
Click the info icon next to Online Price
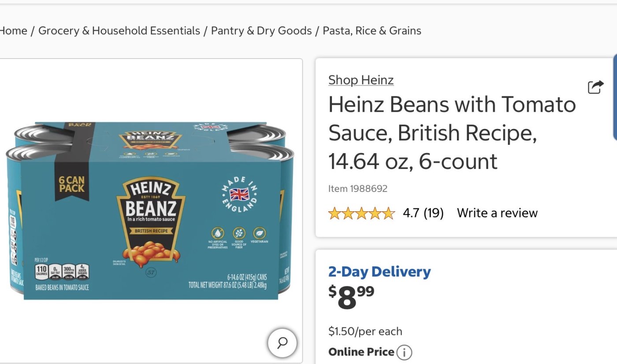click(404, 352)
